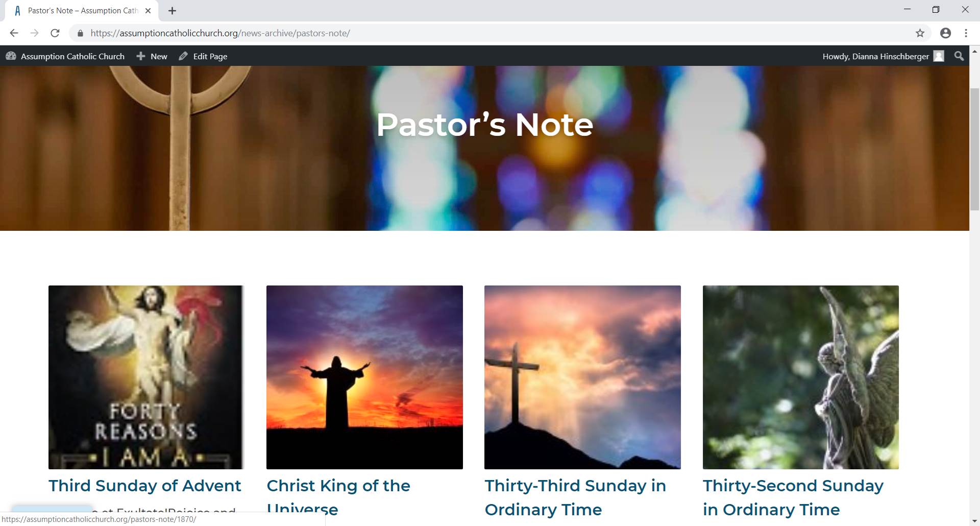Click Edit Page in admin bar
The height and width of the screenshot is (526, 980).
[203, 56]
